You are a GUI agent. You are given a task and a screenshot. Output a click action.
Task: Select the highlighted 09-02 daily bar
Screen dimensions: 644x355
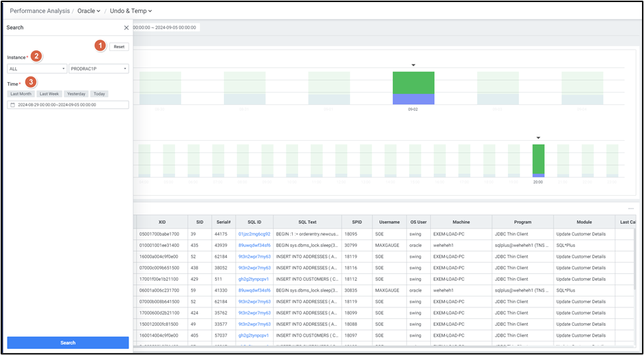click(413, 88)
